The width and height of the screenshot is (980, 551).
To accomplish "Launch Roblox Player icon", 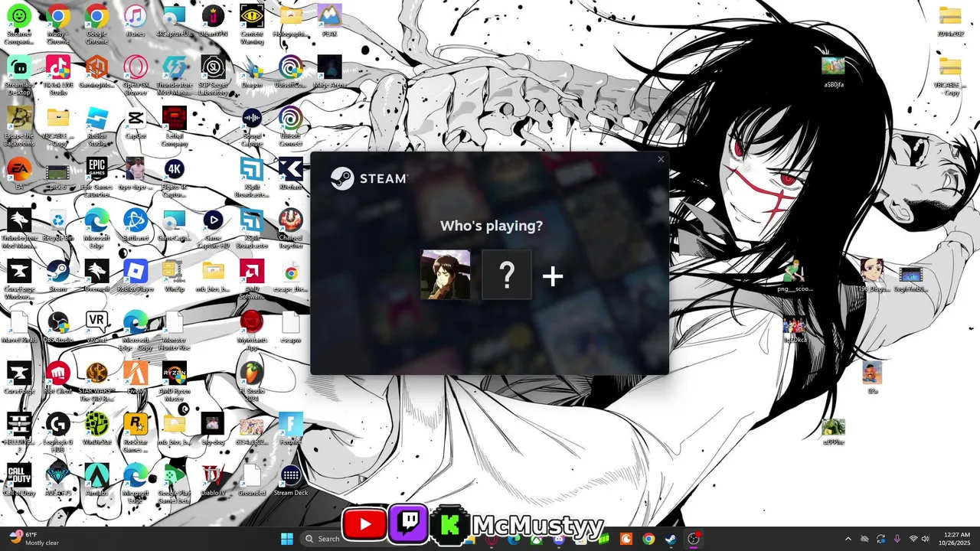I will point(136,276).
